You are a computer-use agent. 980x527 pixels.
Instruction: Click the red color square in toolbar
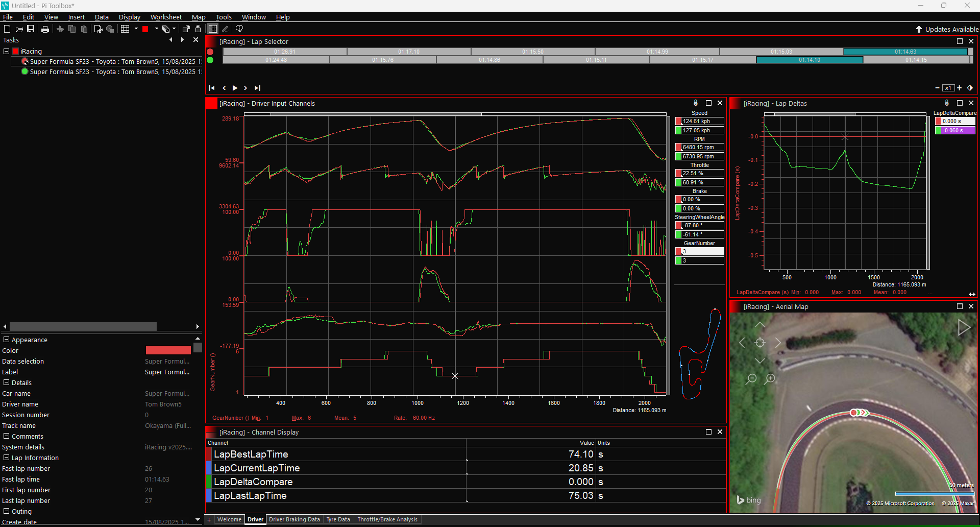(x=145, y=29)
